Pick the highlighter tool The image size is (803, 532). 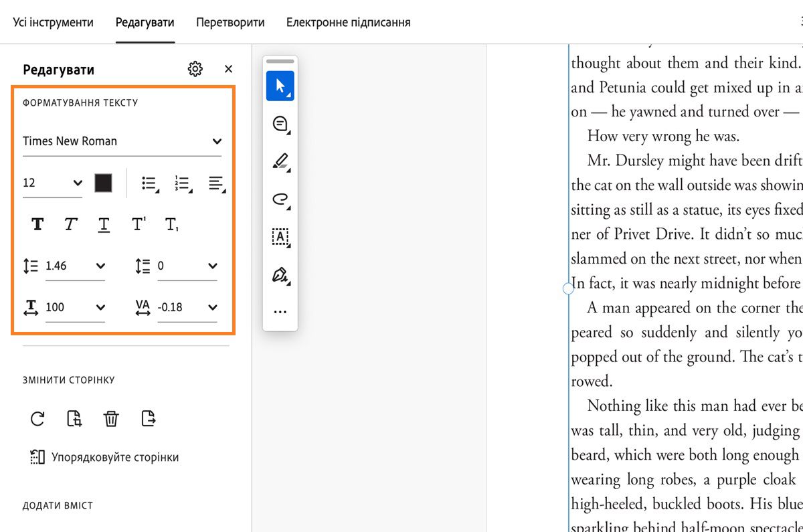[280, 161]
